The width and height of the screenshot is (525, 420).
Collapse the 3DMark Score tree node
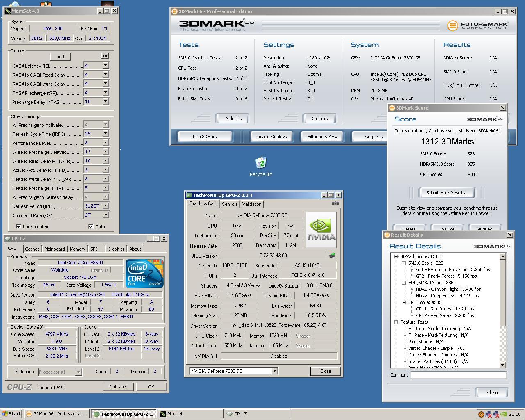pos(396,256)
